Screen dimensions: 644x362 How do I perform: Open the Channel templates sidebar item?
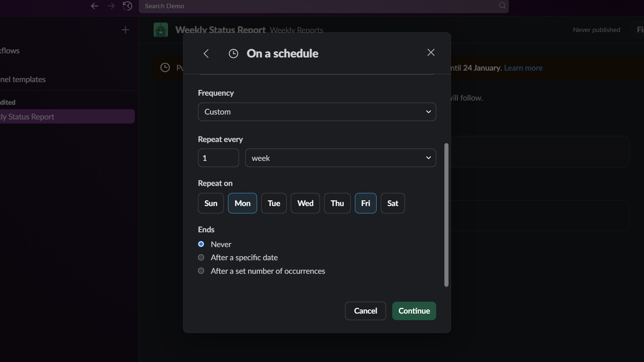(x=23, y=80)
